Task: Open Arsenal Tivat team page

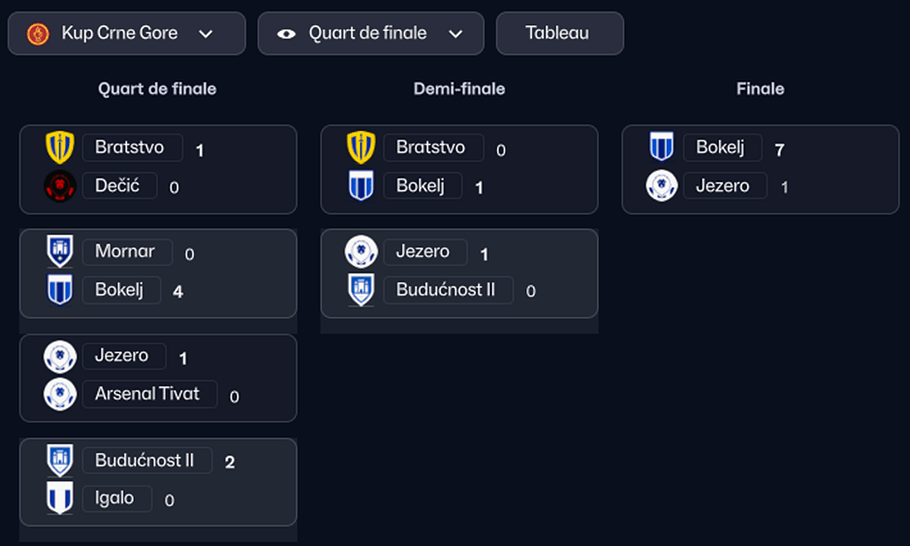Action: click(147, 394)
